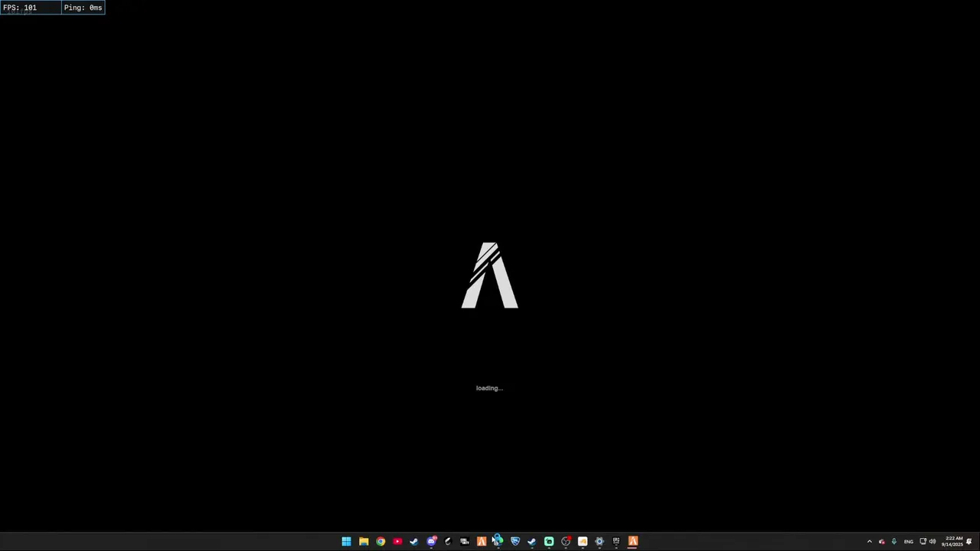Open the Windows Start menu
The height and width of the screenshot is (551, 980).
point(346,541)
